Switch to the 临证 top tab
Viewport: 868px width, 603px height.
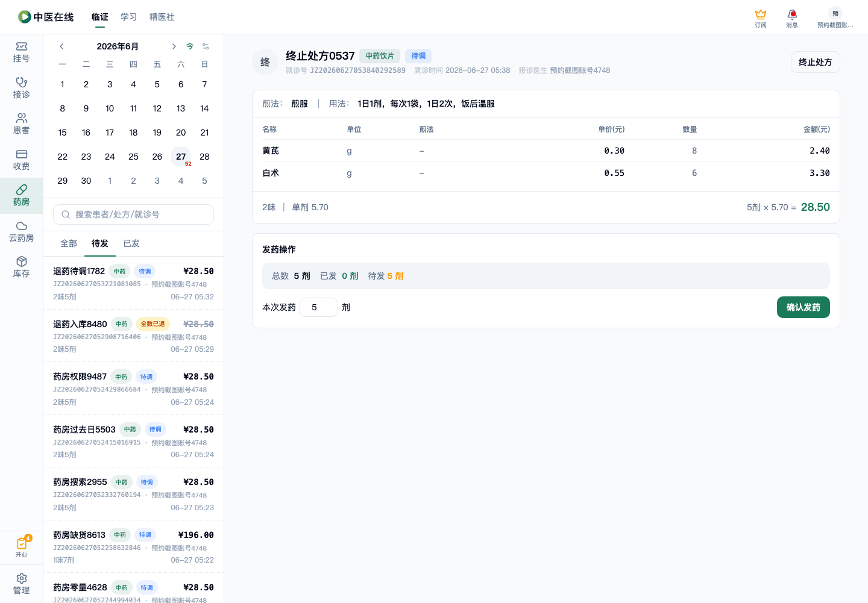point(100,17)
